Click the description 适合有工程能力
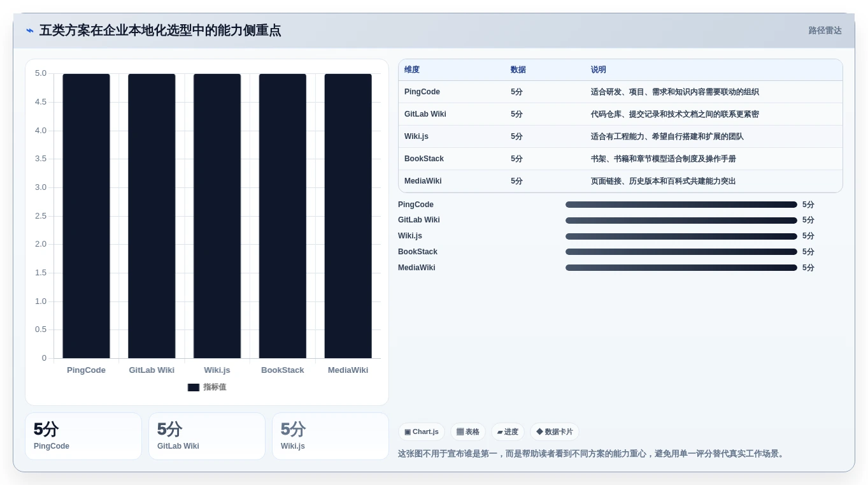 667,136
